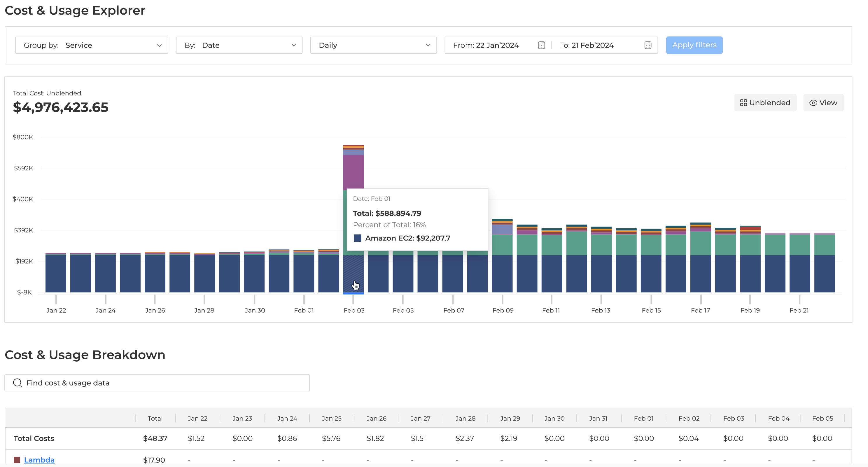Click the Jan 22 column header
This screenshot has height=467, width=868.
(197, 418)
